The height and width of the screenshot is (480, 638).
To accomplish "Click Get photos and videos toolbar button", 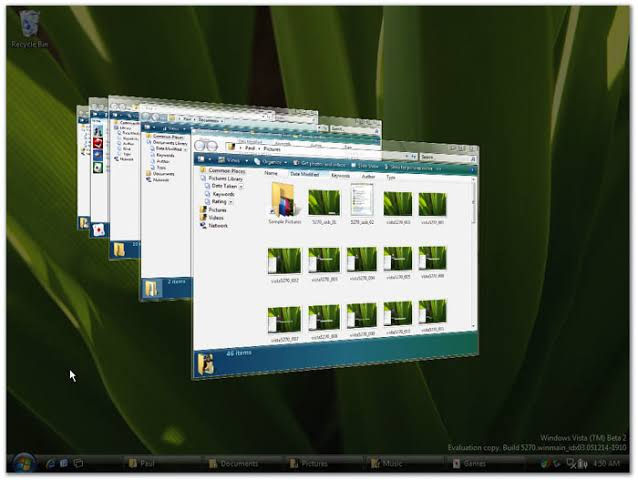I will click(x=319, y=164).
